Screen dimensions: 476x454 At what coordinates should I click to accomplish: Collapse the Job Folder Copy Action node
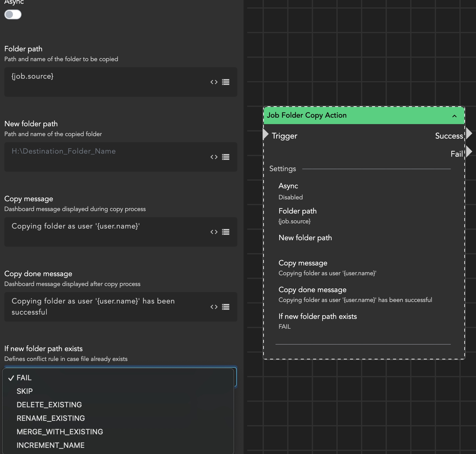click(454, 116)
